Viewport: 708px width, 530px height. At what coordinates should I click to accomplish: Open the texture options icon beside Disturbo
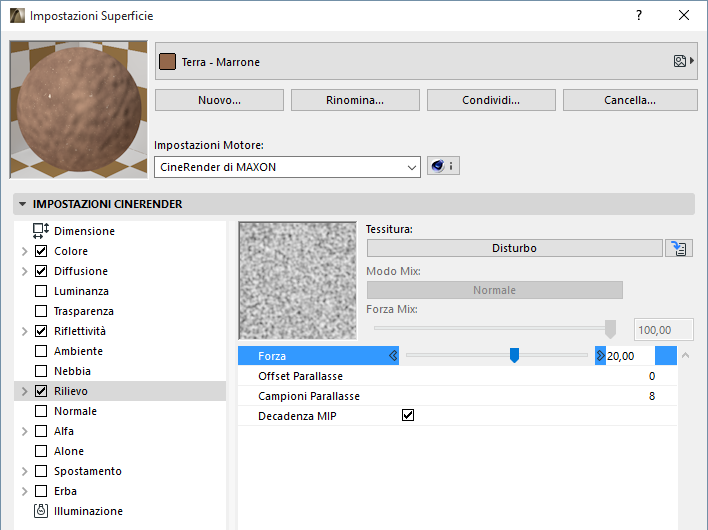pyautogui.click(x=679, y=248)
